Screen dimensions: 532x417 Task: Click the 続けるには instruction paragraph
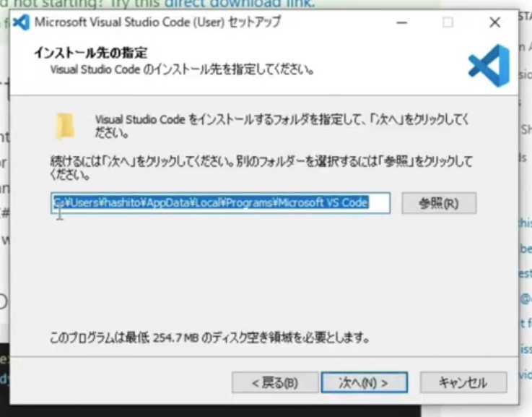260,167
